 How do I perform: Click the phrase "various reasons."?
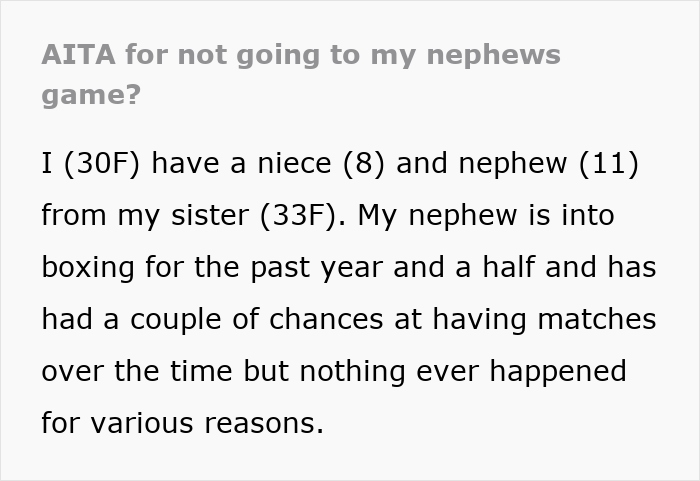[207, 423]
